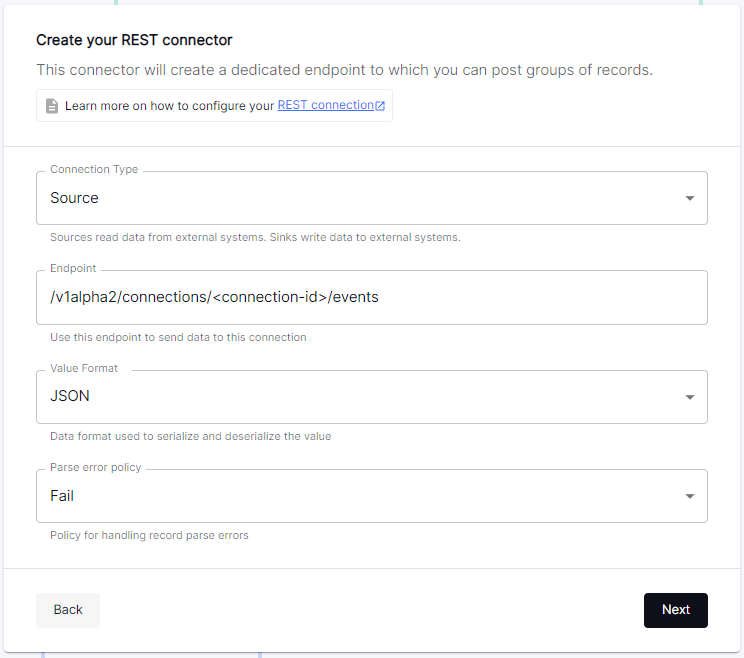Screen dimensions: 744x658
Task: Click the "Sources read data" helper text
Action: tap(255, 238)
